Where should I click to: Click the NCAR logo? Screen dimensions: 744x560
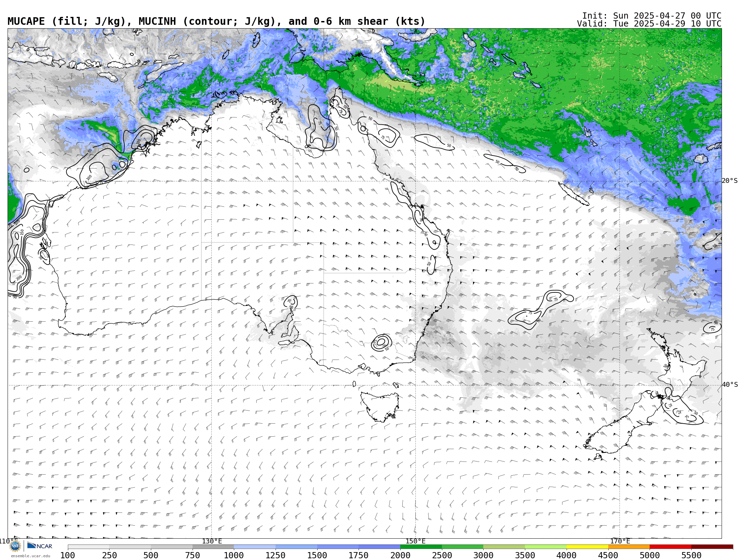point(40,546)
